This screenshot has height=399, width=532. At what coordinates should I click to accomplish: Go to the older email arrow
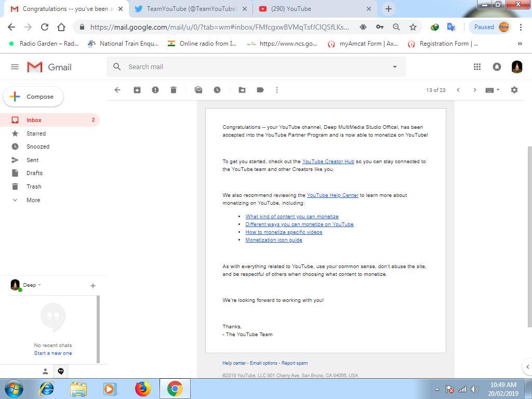[x=475, y=90]
